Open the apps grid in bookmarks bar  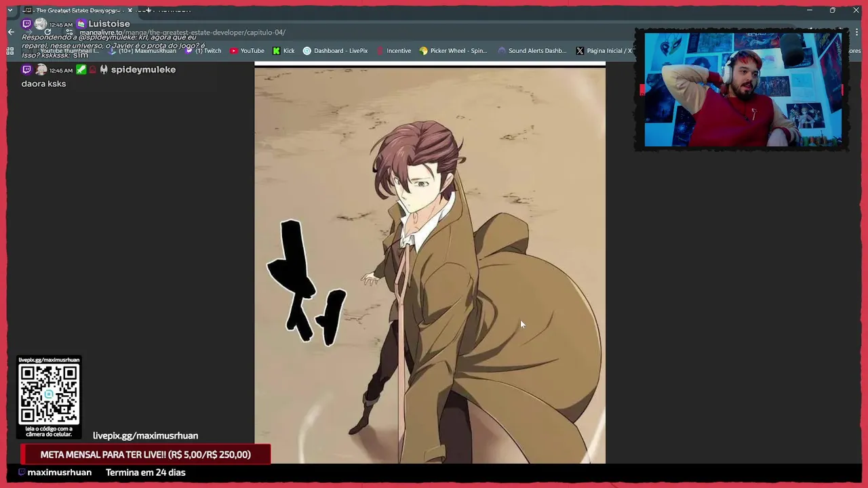(10, 51)
